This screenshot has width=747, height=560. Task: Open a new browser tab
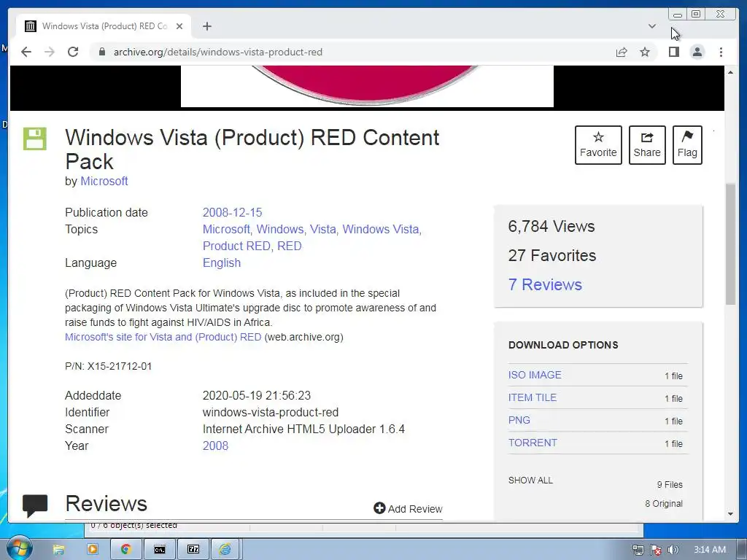point(206,26)
